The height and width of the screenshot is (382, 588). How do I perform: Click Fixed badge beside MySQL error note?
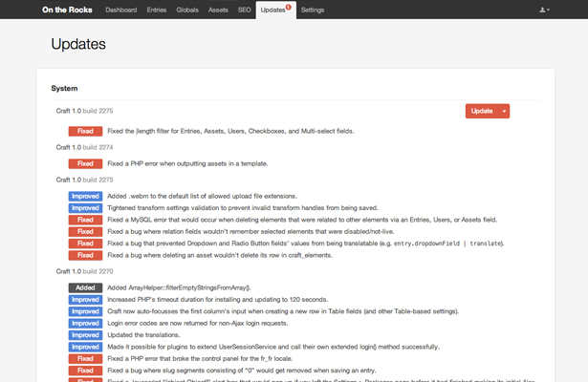coord(85,220)
